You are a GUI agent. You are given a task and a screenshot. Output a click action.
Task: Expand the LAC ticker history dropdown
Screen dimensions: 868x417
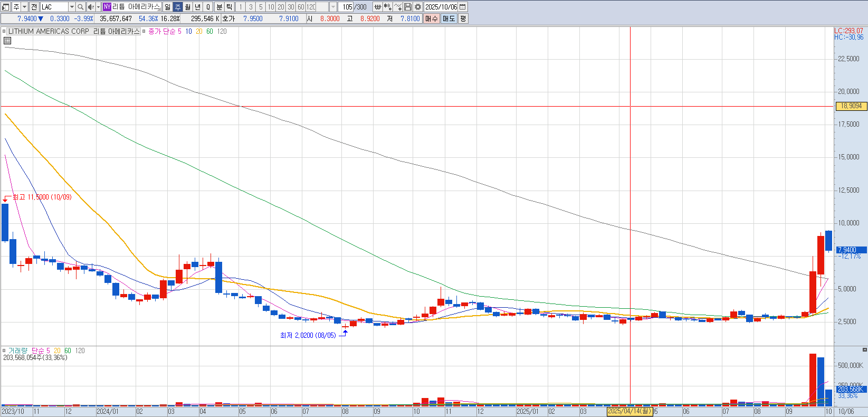pos(72,7)
